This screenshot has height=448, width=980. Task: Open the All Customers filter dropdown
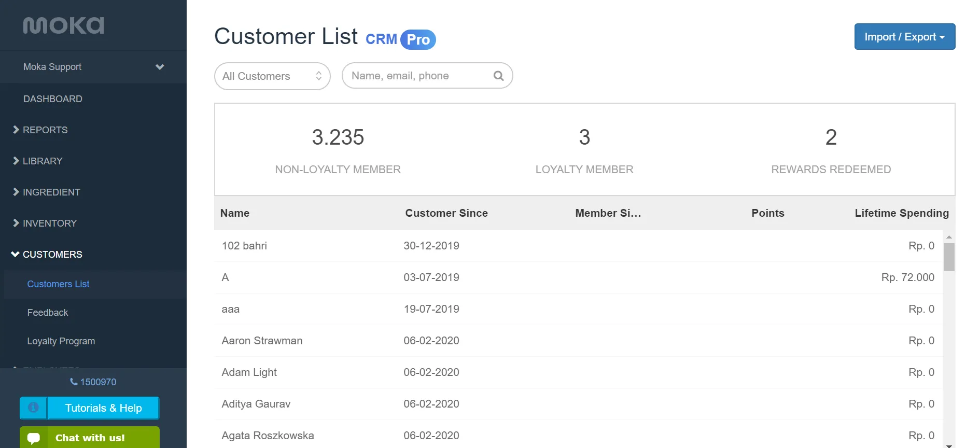click(272, 76)
